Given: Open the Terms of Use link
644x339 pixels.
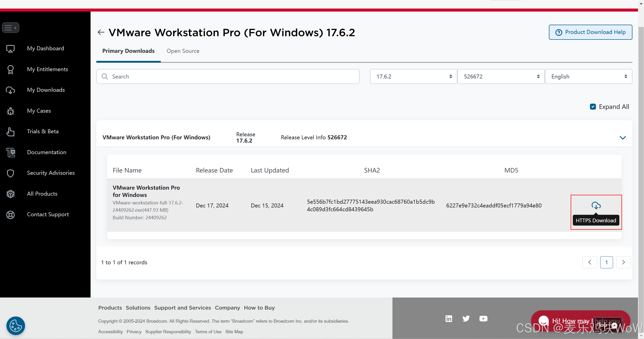Looking at the screenshot, I should (x=208, y=331).
